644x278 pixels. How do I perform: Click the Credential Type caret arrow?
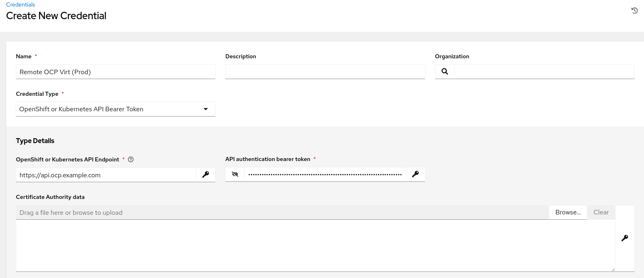(206, 109)
